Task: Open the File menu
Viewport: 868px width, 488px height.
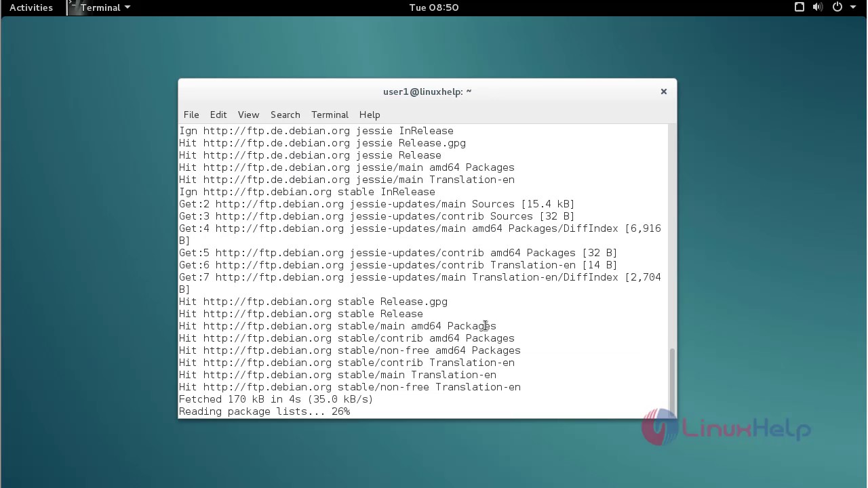Action: click(191, 115)
